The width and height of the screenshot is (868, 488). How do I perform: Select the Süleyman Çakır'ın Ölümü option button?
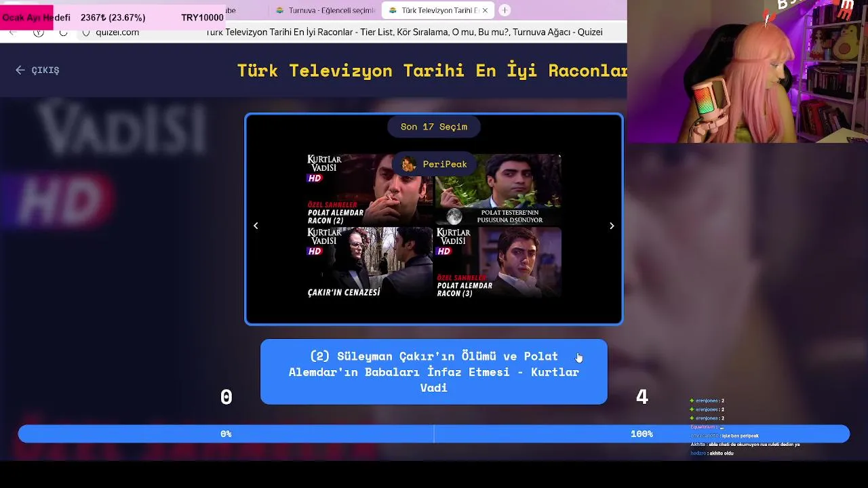(x=434, y=371)
